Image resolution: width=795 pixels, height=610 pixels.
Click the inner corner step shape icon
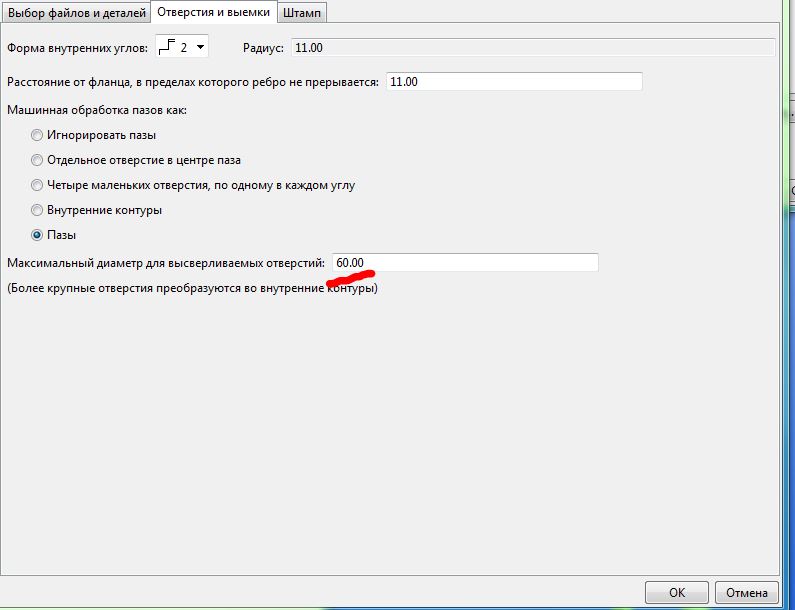167,48
